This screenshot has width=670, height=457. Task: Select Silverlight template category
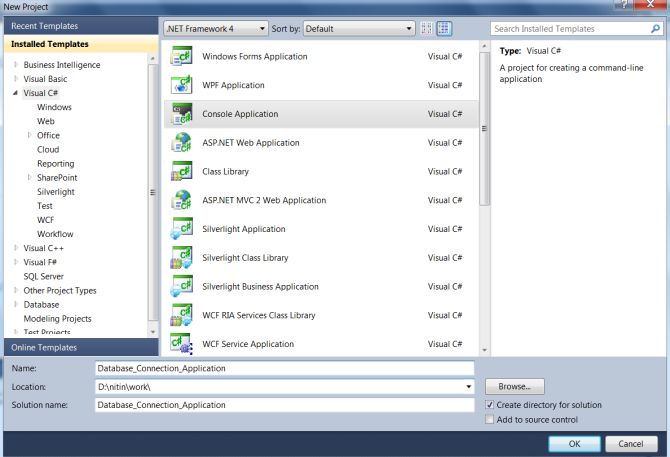56,192
